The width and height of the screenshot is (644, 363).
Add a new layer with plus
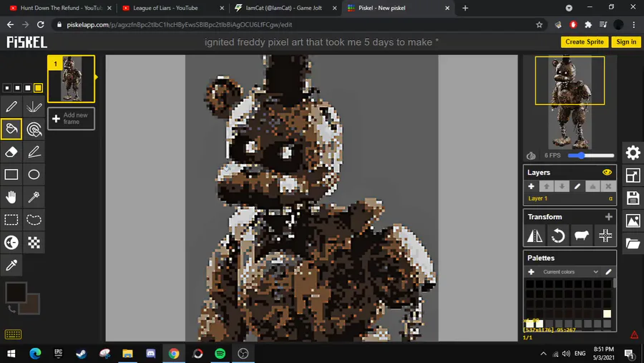point(531,187)
